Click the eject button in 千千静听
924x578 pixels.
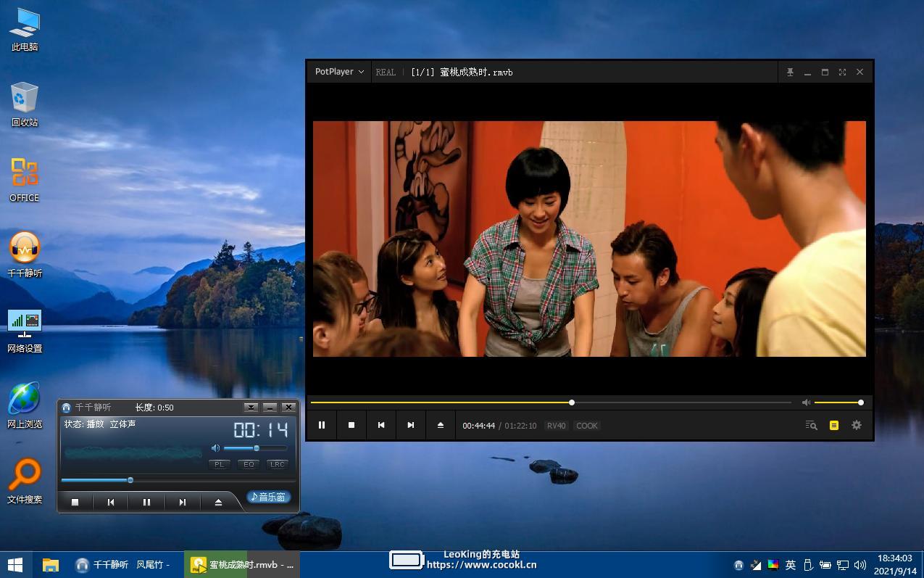coord(218,502)
